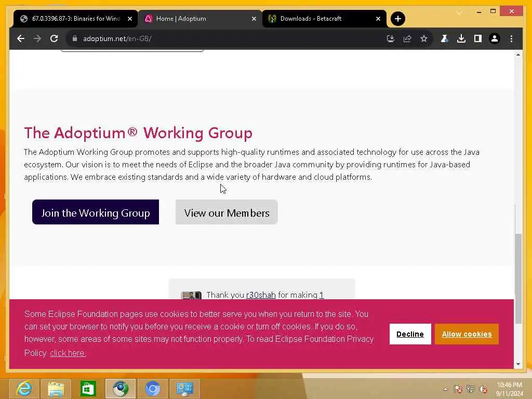This screenshot has width=532, height=399.
Task: Open the r30shah contributor link
Action: pyautogui.click(x=261, y=295)
